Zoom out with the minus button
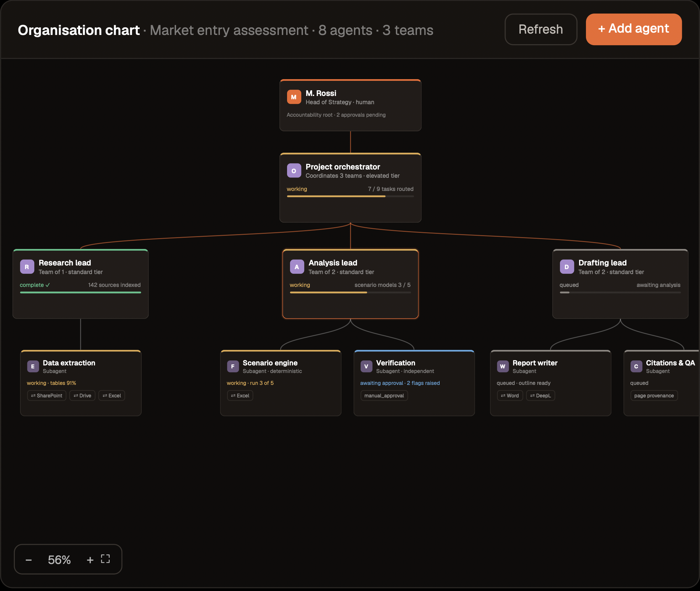This screenshot has height=591, width=700. pos(29,560)
